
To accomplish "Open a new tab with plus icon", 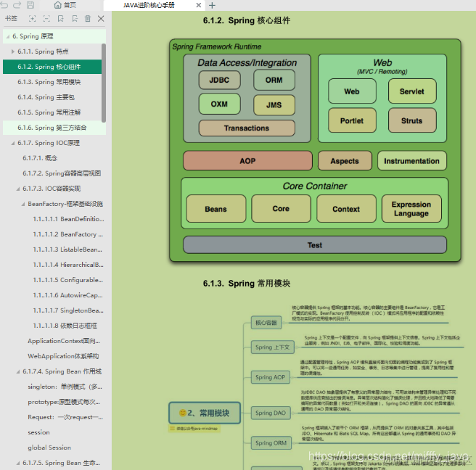I will tap(212, 5).
